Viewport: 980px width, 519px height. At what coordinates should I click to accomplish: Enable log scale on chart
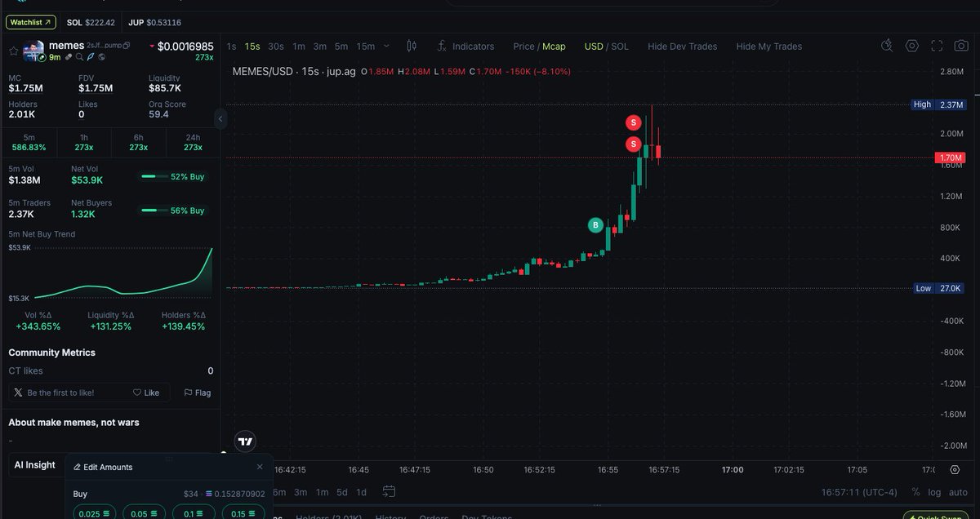click(x=934, y=492)
